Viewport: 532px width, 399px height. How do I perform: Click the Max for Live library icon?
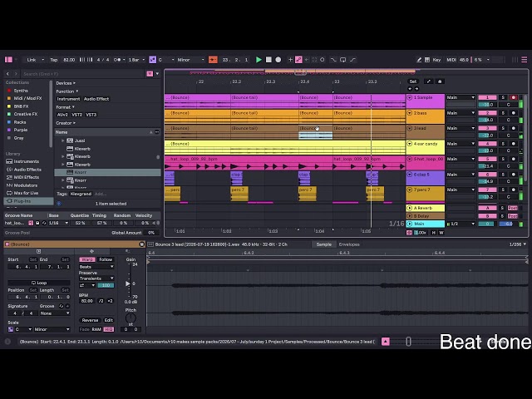point(9,193)
